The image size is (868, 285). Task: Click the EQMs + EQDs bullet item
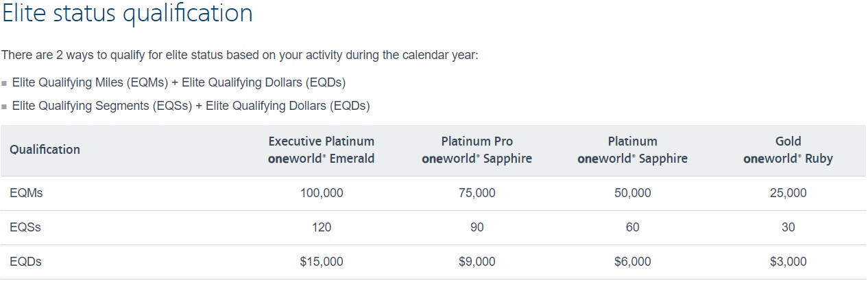[179, 82]
